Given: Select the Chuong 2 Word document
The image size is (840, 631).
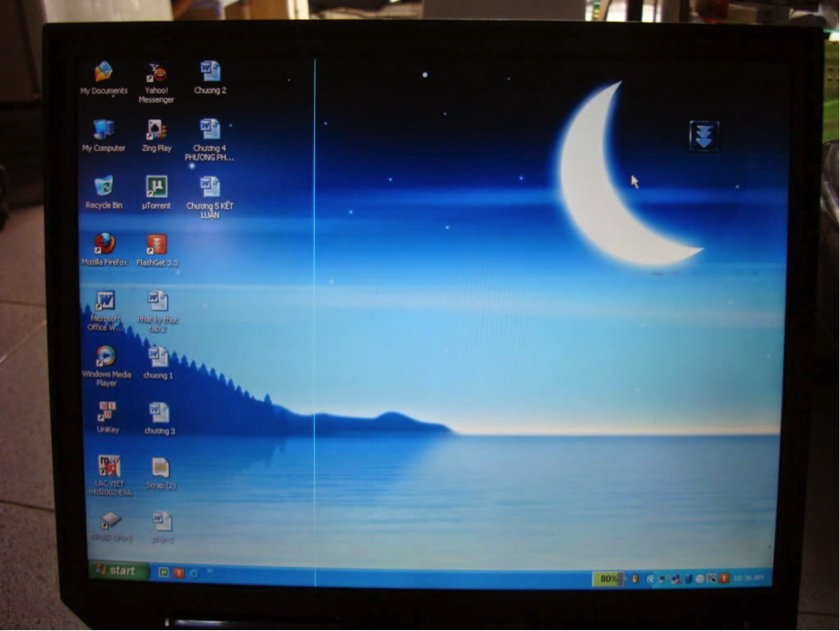Looking at the screenshot, I should [x=210, y=72].
